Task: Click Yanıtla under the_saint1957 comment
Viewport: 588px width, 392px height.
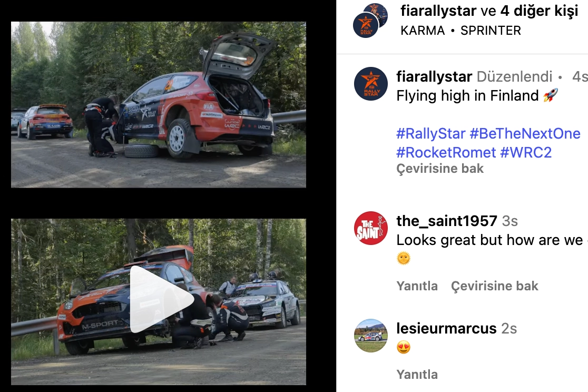Action: (x=417, y=286)
